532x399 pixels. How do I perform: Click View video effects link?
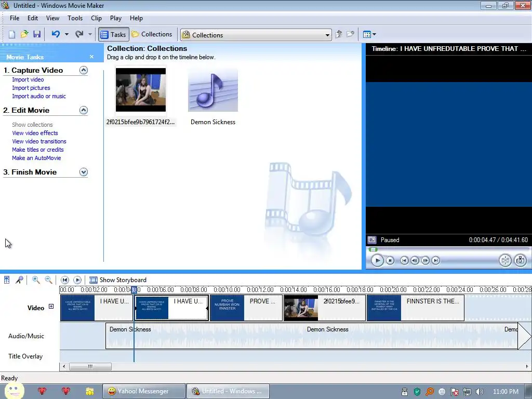tap(35, 133)
